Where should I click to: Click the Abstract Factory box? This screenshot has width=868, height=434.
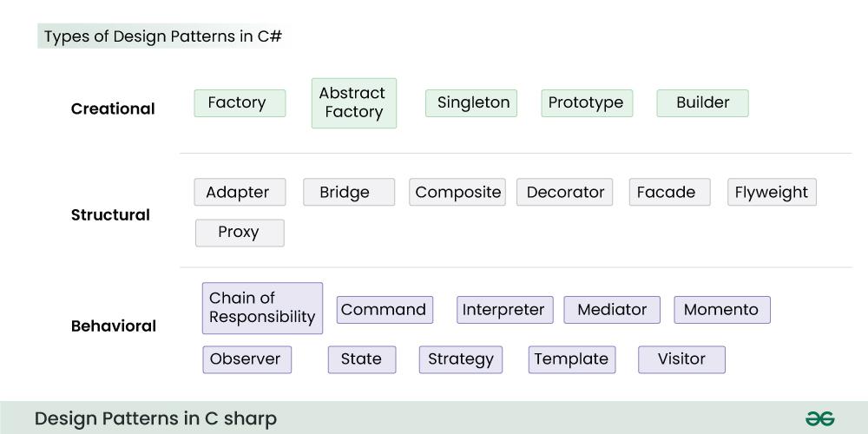353,103
